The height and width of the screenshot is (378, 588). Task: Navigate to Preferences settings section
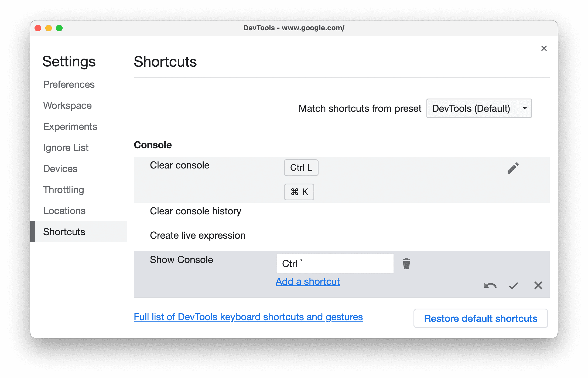click(x=68, y=84)
